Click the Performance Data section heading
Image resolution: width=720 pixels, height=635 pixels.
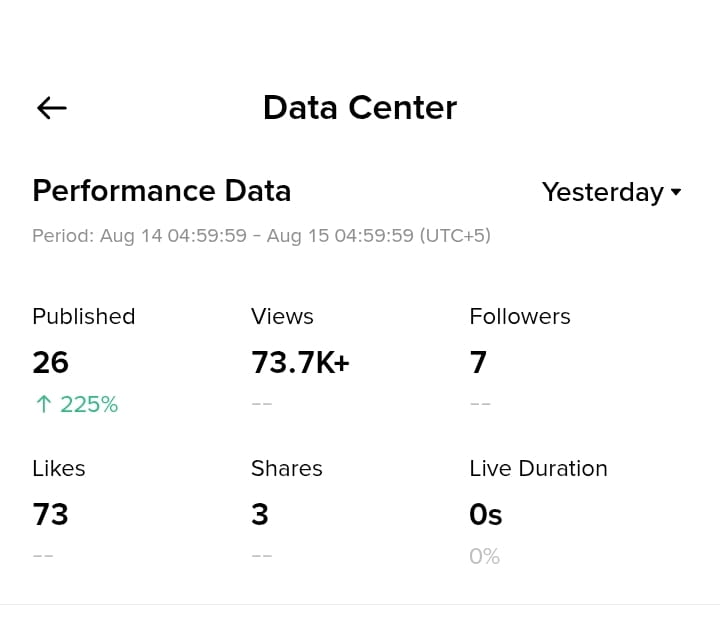click(x=162, y=191)
